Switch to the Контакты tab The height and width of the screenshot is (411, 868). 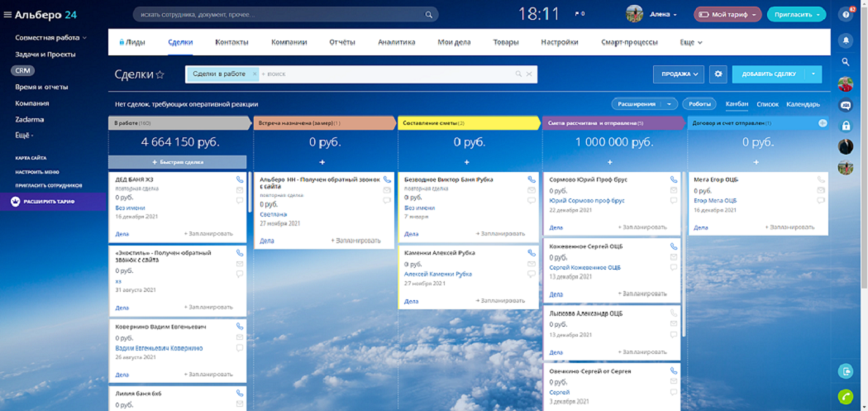231,42
